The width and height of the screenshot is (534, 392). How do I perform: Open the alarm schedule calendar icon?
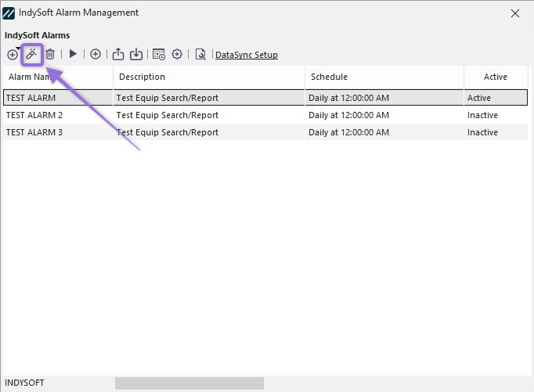159,55
